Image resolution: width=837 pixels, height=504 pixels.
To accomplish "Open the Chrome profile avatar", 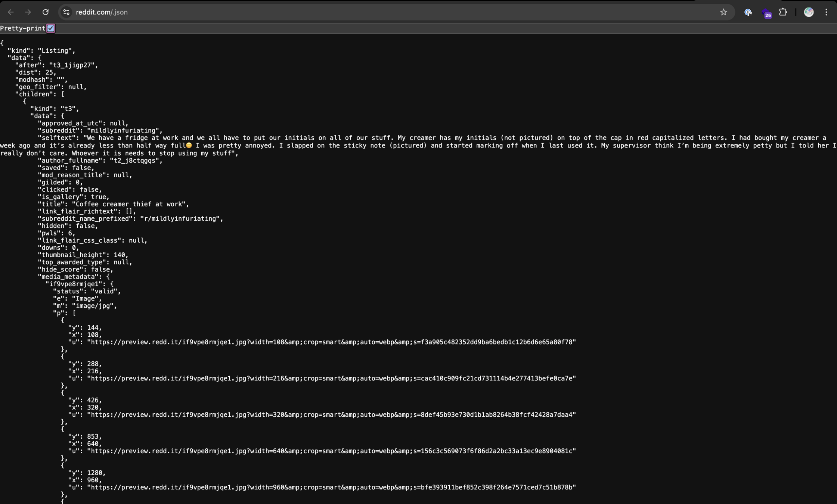I will (809, 12).
